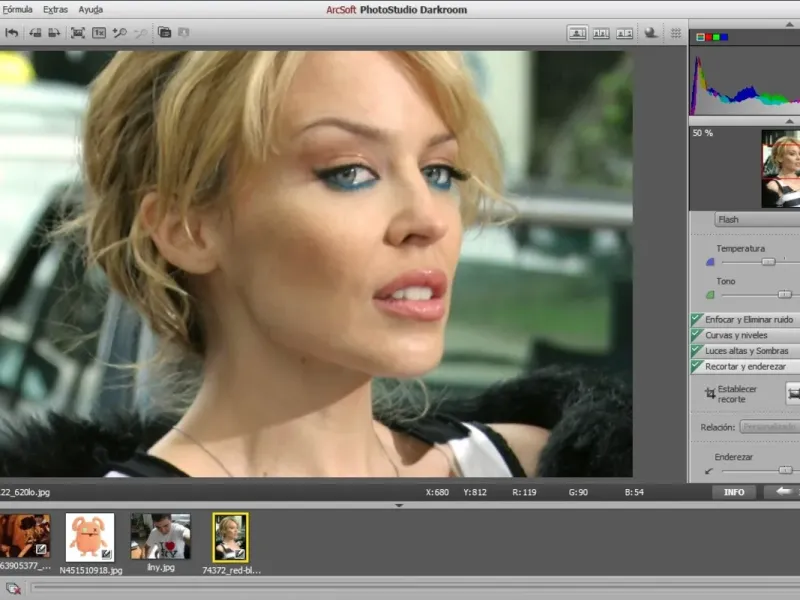Viewport: 800px width, 600px height.
Task: Click the B:54 color readout
Action: click(634, 492)
